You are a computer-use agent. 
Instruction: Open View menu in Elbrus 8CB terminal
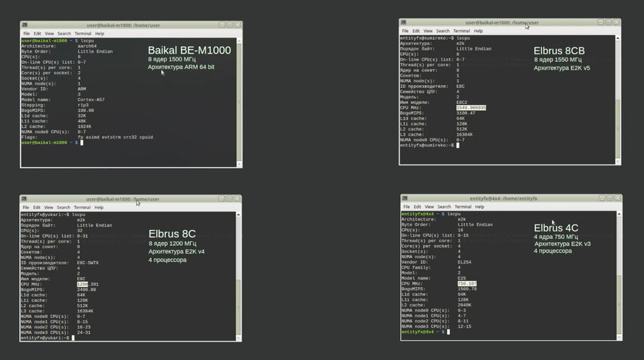tap(428, 31)
